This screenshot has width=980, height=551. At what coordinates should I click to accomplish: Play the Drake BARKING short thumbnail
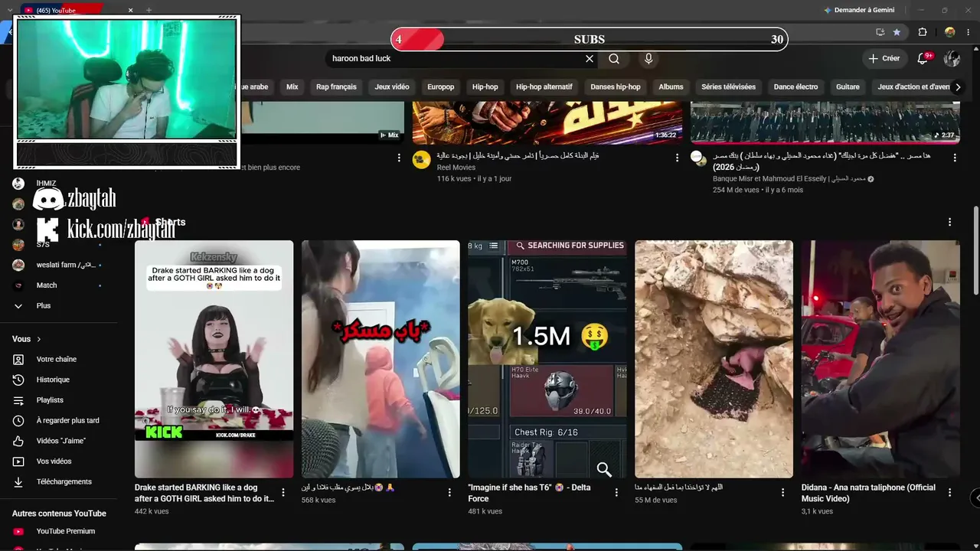tap(214, 359)
